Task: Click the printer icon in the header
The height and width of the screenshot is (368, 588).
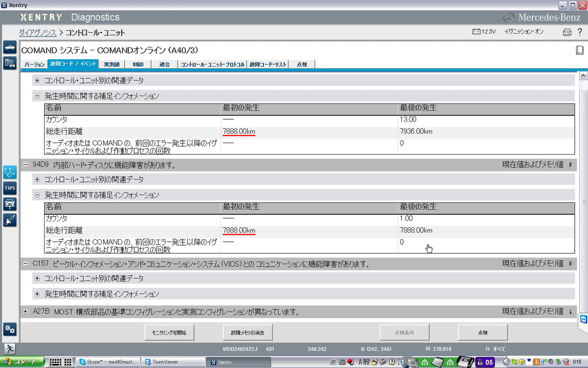Action: pos(566,32)
